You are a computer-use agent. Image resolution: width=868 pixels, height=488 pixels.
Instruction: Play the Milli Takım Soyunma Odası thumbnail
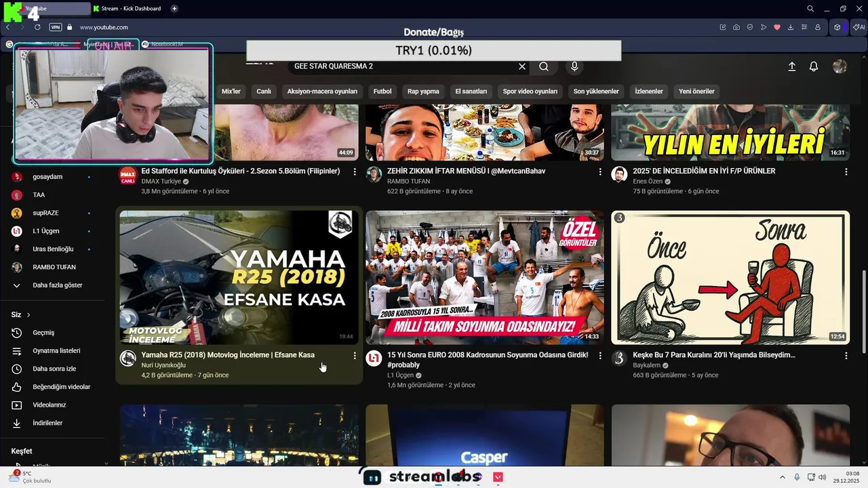485,277
